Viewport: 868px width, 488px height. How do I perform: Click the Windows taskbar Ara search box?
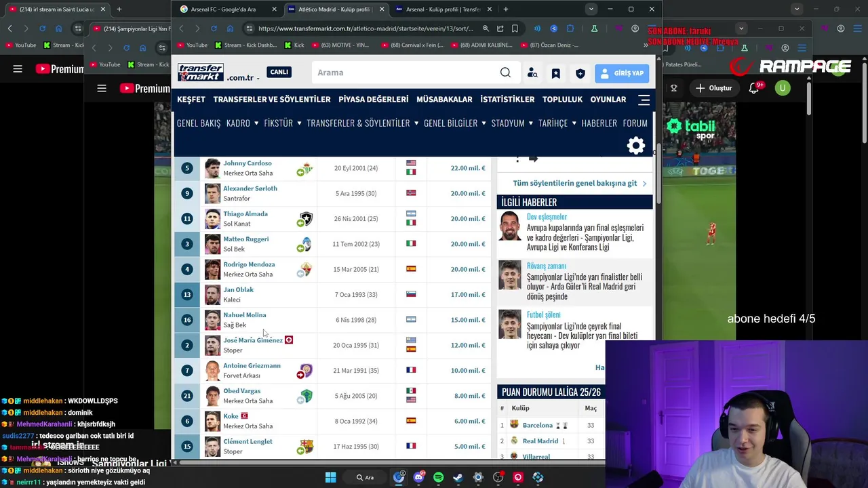pos(366,477)
